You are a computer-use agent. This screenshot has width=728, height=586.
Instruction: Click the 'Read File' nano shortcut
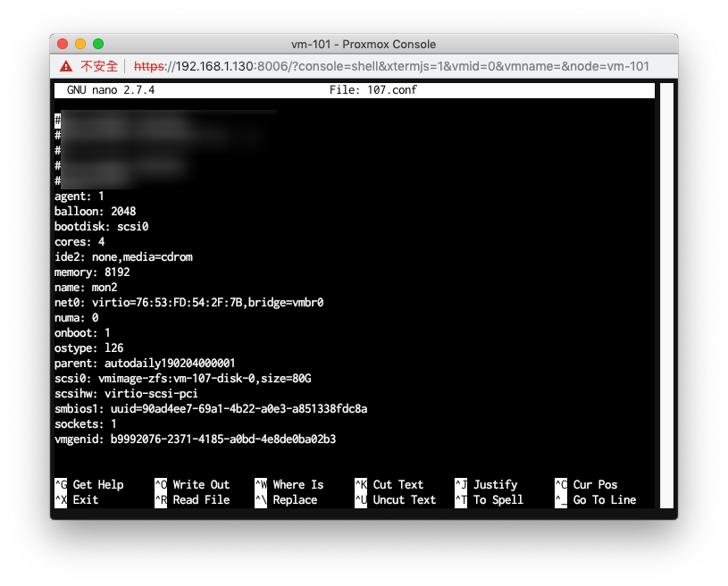[192, 500]
